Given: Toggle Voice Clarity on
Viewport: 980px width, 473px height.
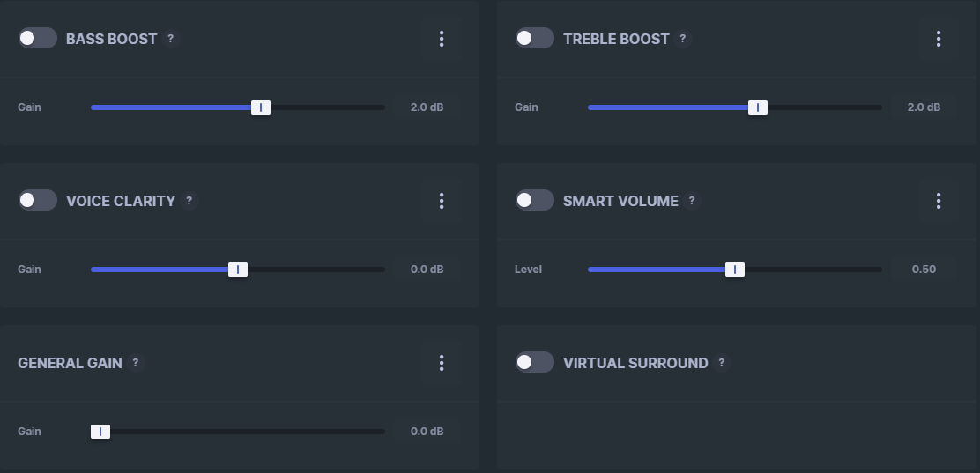Looking at the screenshot, I should (38, 201).
